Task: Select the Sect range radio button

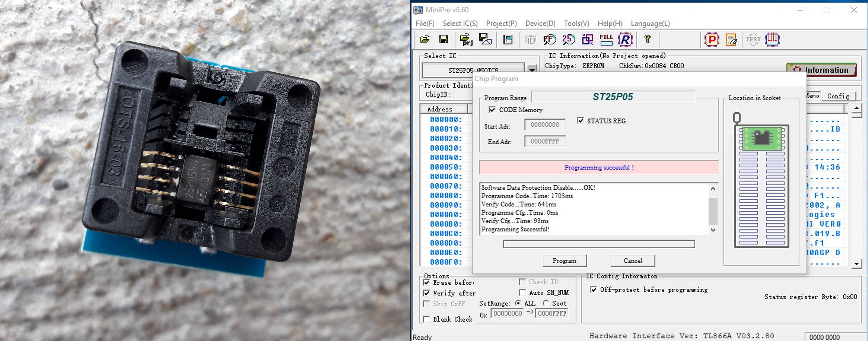Action: point(546,303)
